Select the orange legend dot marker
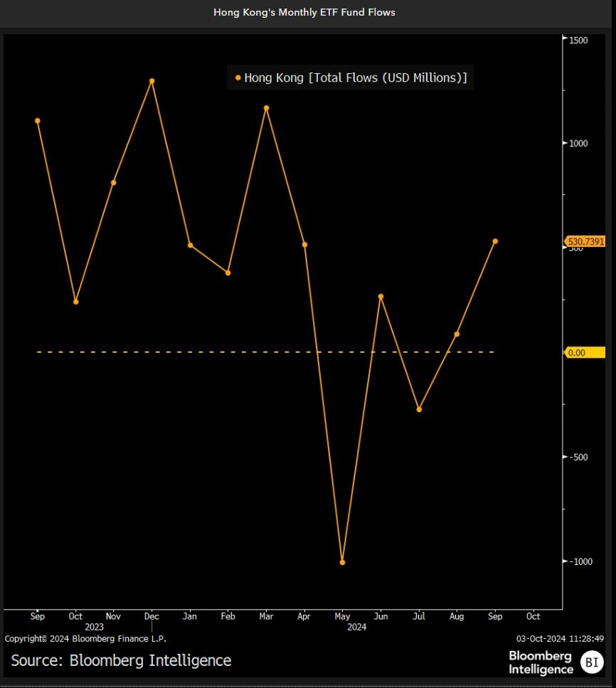The image size is (616, 688). pyautogui.click(x=238, y=78)
